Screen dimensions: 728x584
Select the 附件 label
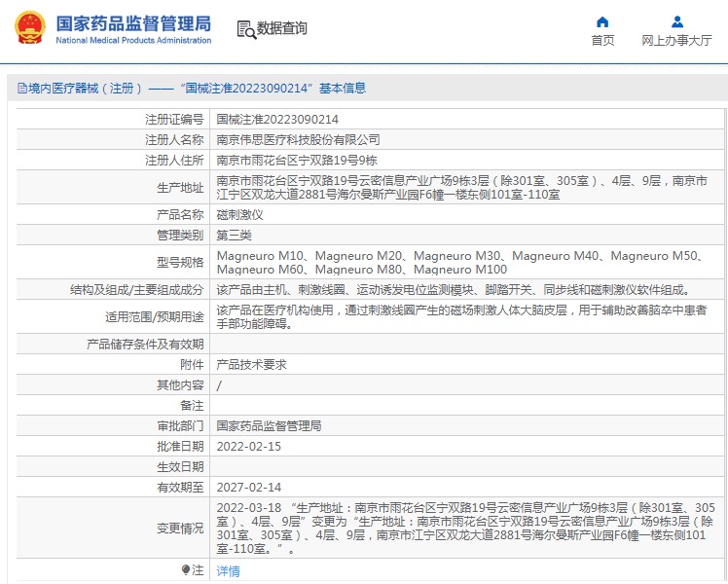192,365
